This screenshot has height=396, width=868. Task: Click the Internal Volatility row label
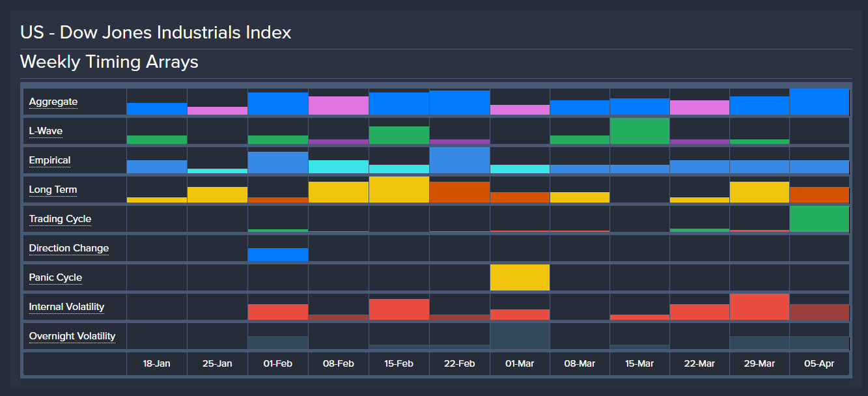click(67, 307)
